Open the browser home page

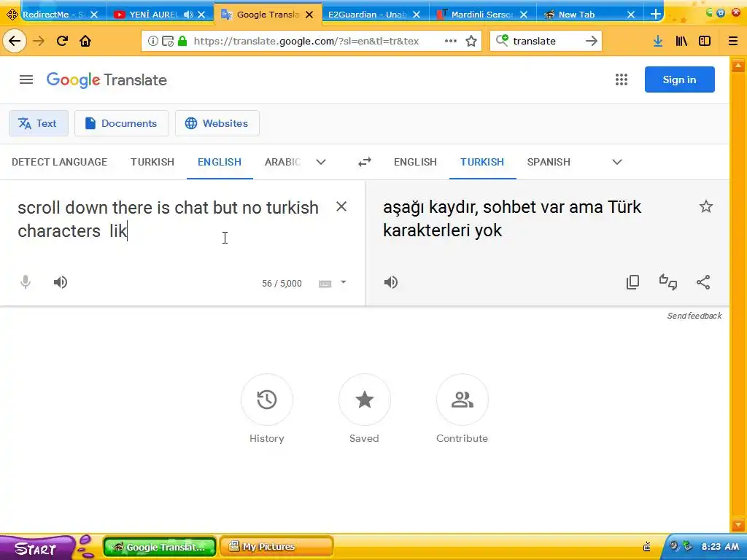click(85, 42)
